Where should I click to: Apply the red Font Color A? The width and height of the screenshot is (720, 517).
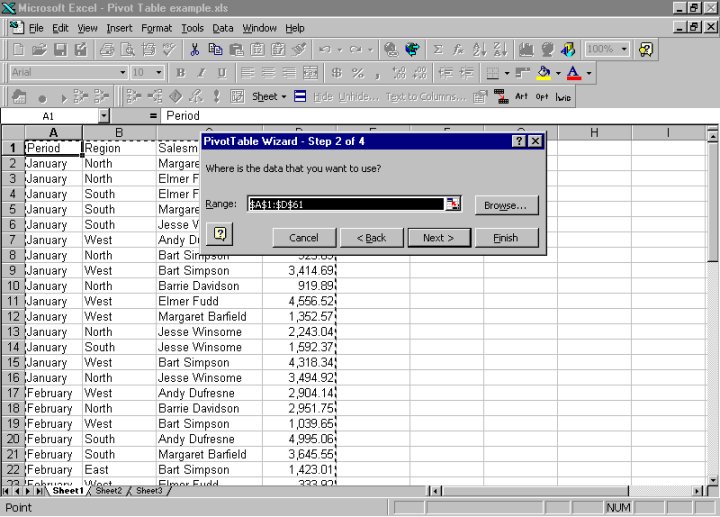pyautogui.click(x=574, y=73)
